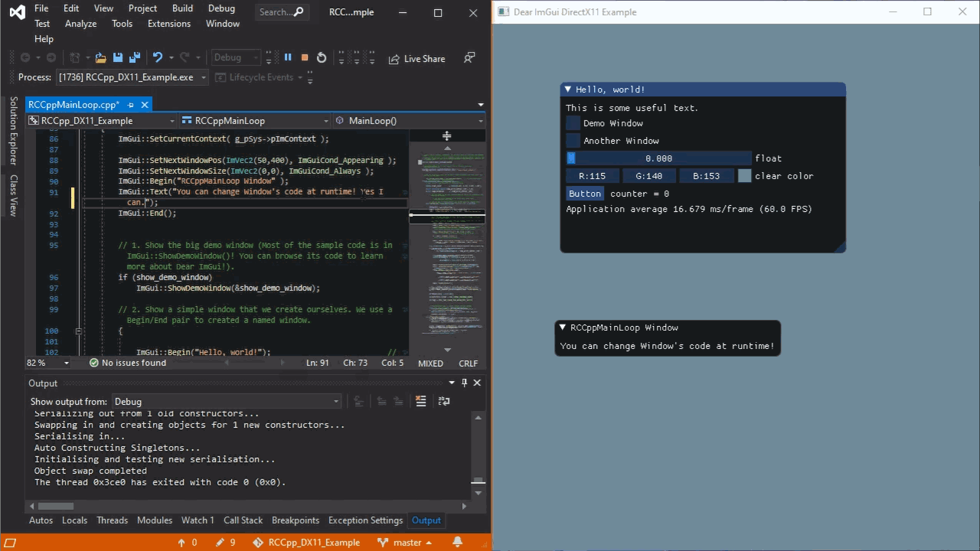Close the RCCppMainLoop.cpp tab
Viewport: 980px width, 551px height.
[144, 105]
